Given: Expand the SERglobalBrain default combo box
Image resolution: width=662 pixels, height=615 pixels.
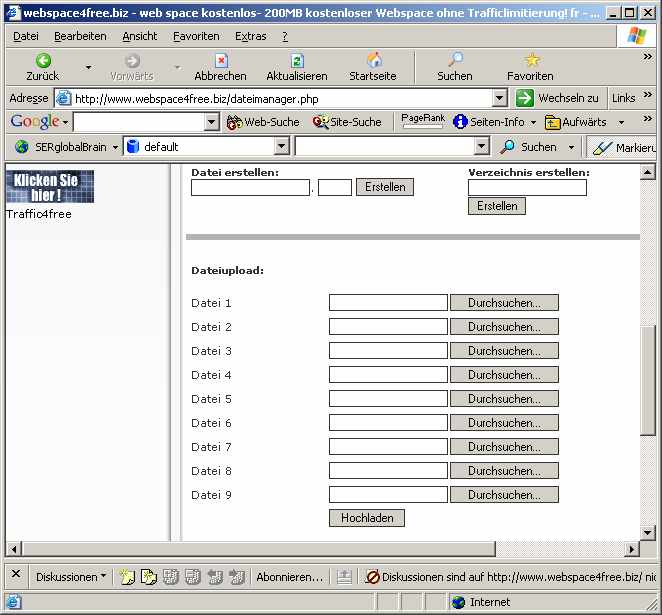Looking at the screenshot, I should tap(281, 147).
